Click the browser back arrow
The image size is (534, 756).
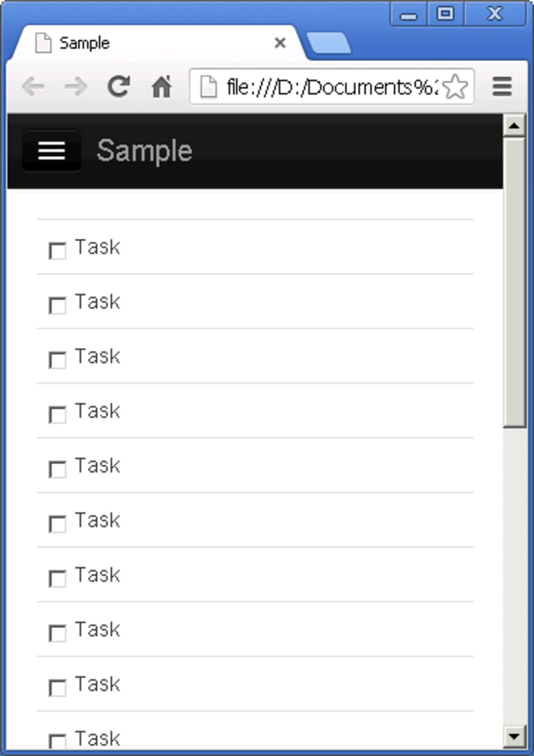tap(33, 87)
